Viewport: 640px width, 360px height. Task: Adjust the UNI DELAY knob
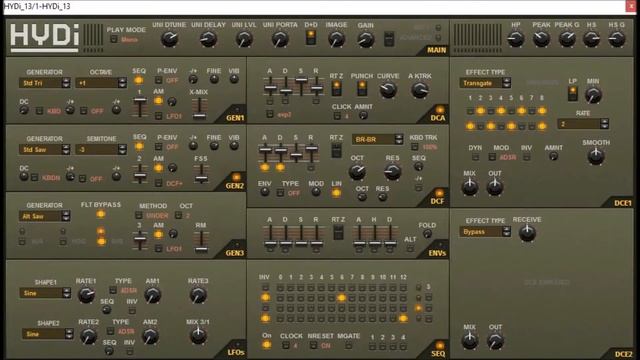[x=208, y=39]
